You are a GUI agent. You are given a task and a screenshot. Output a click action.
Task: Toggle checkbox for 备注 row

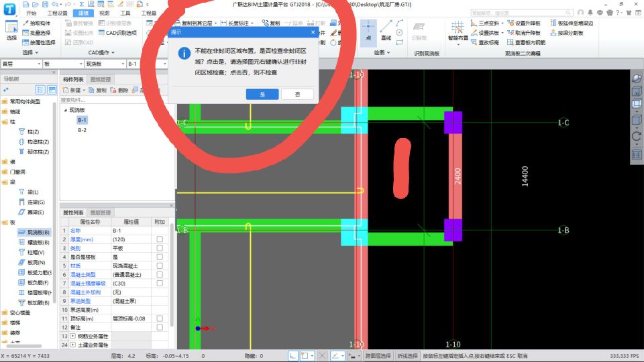click(x=160, y=328)
